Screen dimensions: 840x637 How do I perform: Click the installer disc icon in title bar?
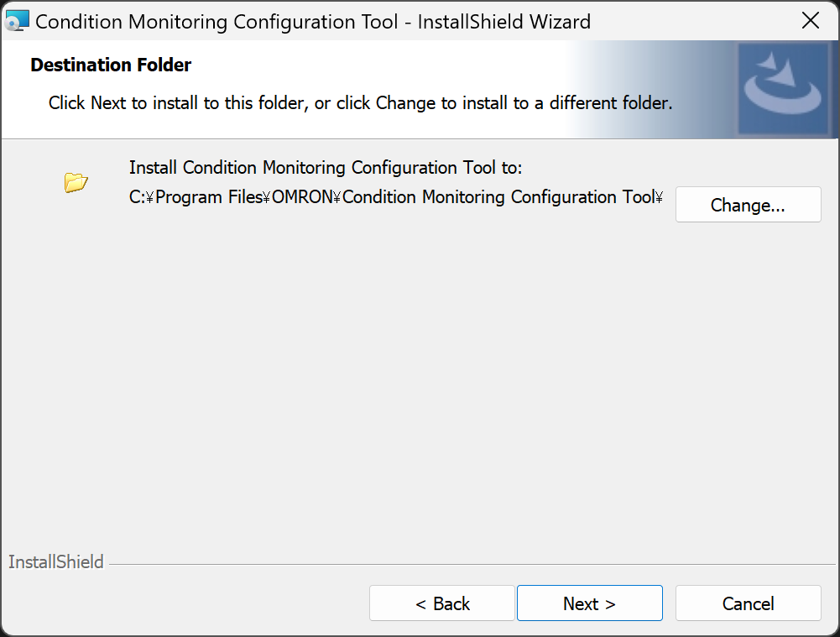pos(18,21)
